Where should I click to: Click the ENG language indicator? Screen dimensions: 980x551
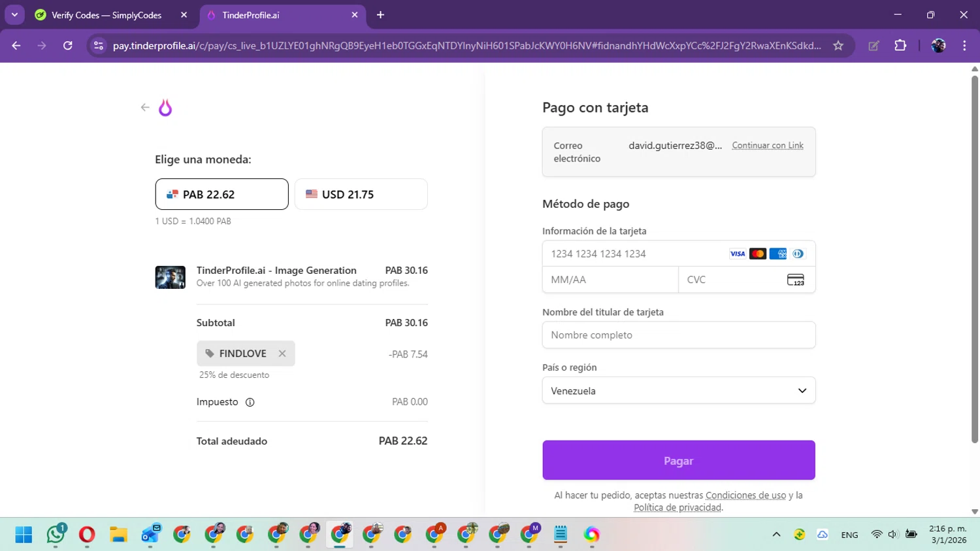coord(849,535)
